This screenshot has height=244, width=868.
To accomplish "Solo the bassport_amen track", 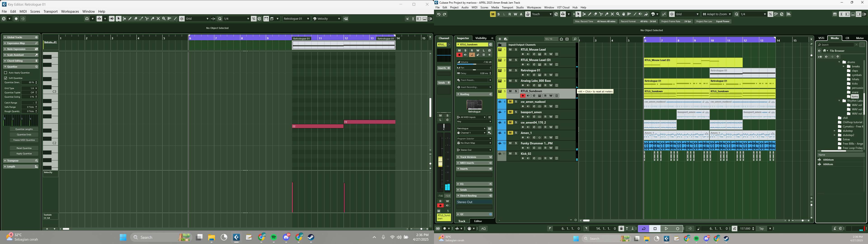I will (x=516, y=112).
